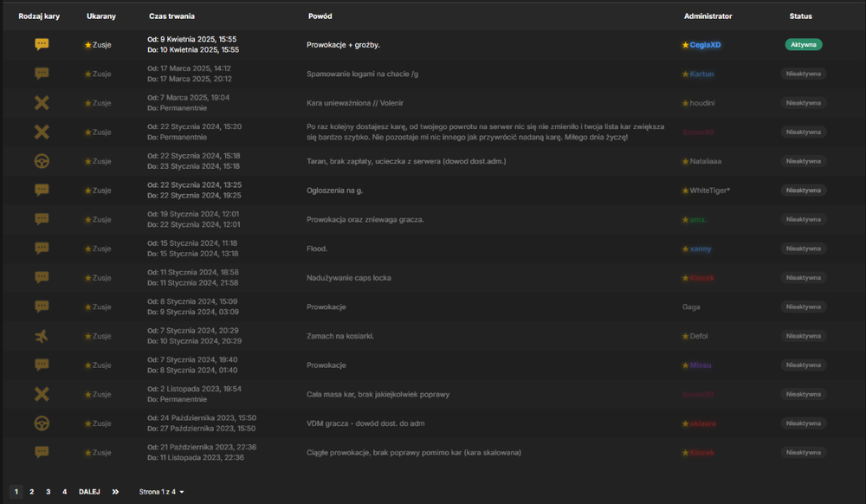Image resolution: width=866 pixels, height=504 pixels.
Task: Open Zusje profile in 'Prowokacje + groźby' row
Action: [101, 45]
